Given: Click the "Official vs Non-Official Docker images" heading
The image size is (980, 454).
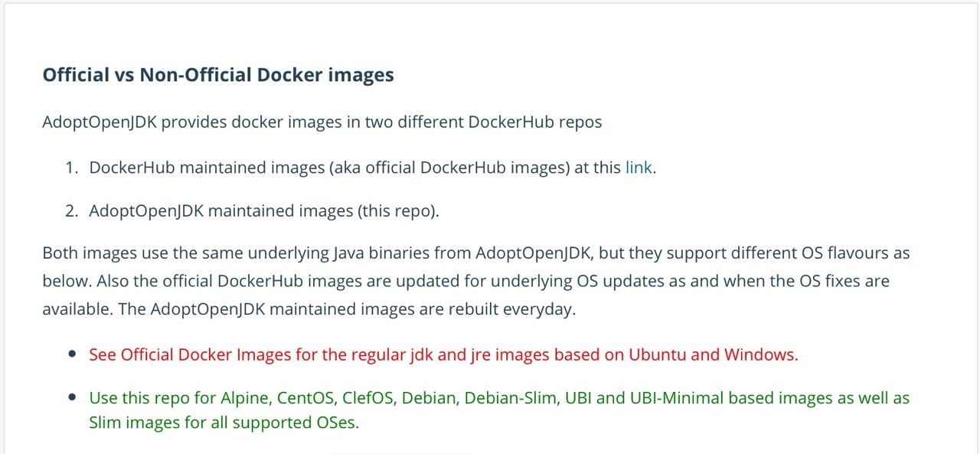Looking at the screenshot, I should click(x=218, y=75).
